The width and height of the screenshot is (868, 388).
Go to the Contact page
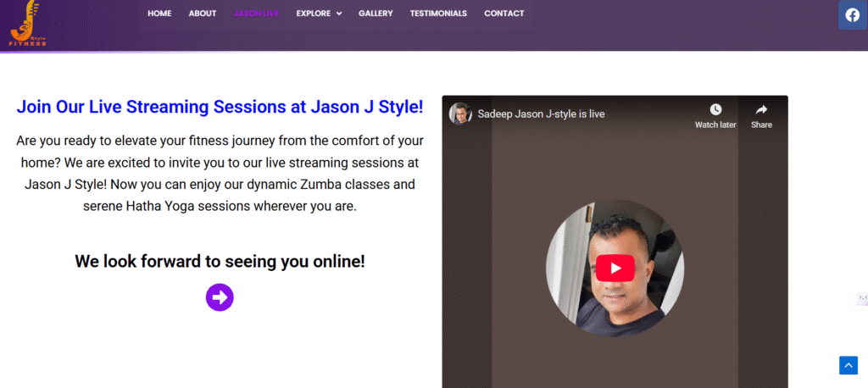click(504, 14)
